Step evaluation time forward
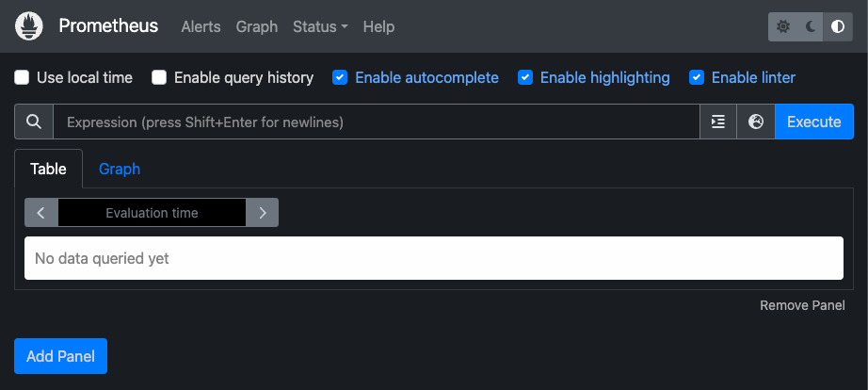This screenshot has width=868, height=390. pyautogui.click(x=263, y=213)
